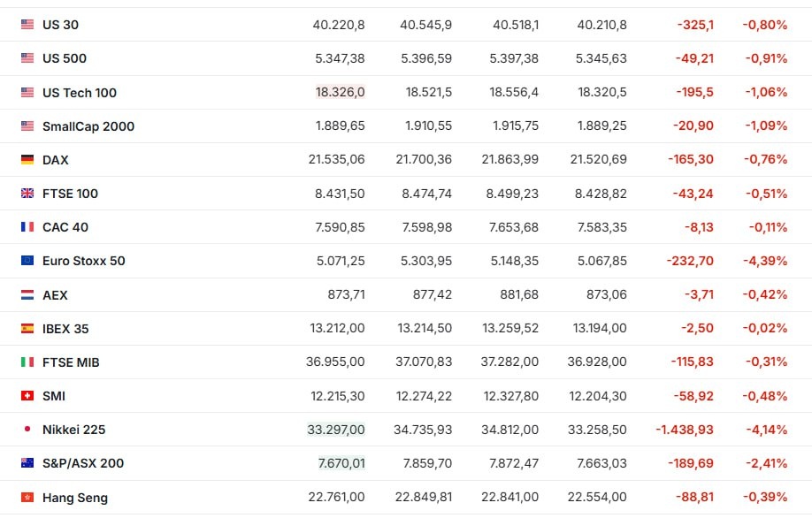Click the US Tech 100 highlighted price 18.326,0

[x=341, y=92]
